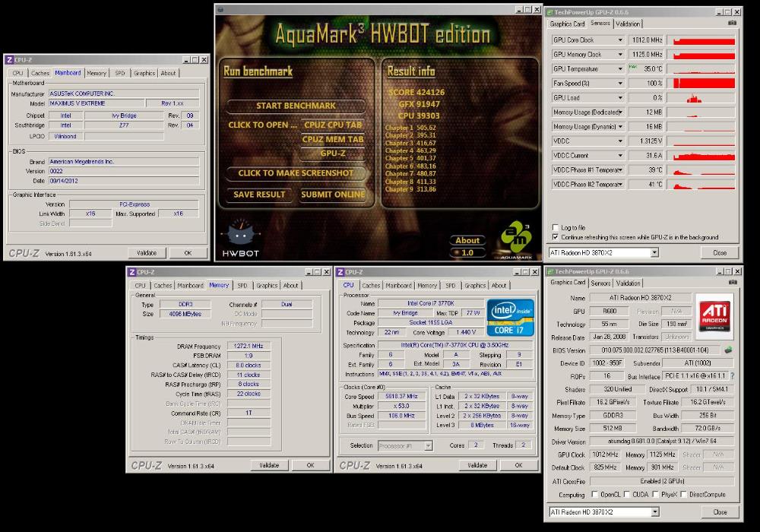
Task: Click the bus interface question mark icon
Action: 733,376
